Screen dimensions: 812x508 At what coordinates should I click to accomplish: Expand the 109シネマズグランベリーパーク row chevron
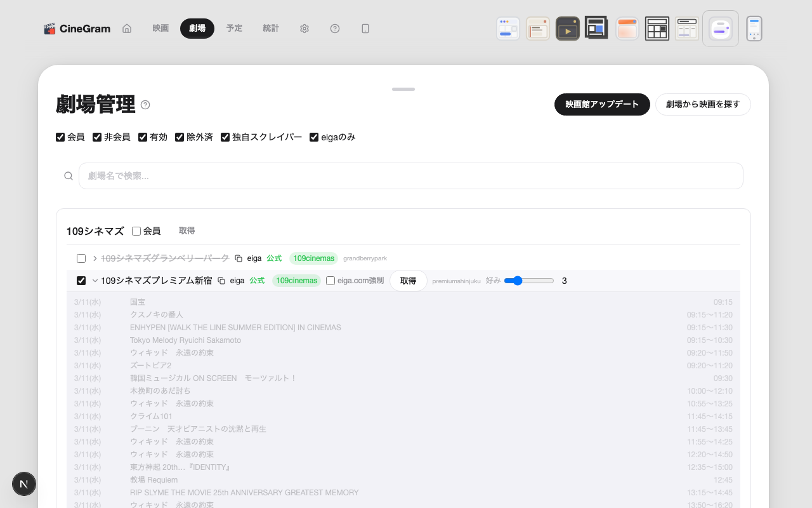(94, 258)
